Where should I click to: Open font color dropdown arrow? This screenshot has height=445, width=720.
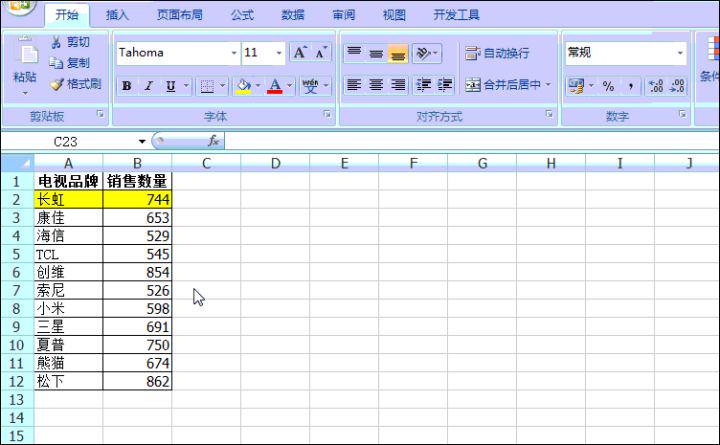[289, 85]
